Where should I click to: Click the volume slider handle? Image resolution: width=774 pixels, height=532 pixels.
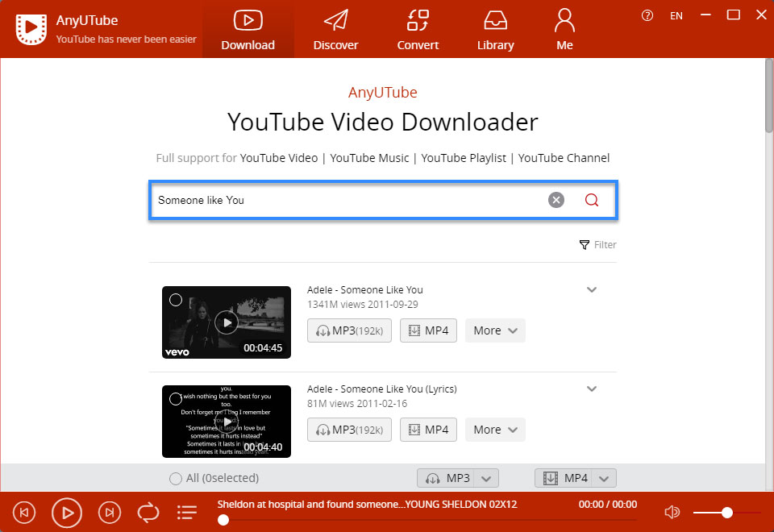click(x=726, y=513)
